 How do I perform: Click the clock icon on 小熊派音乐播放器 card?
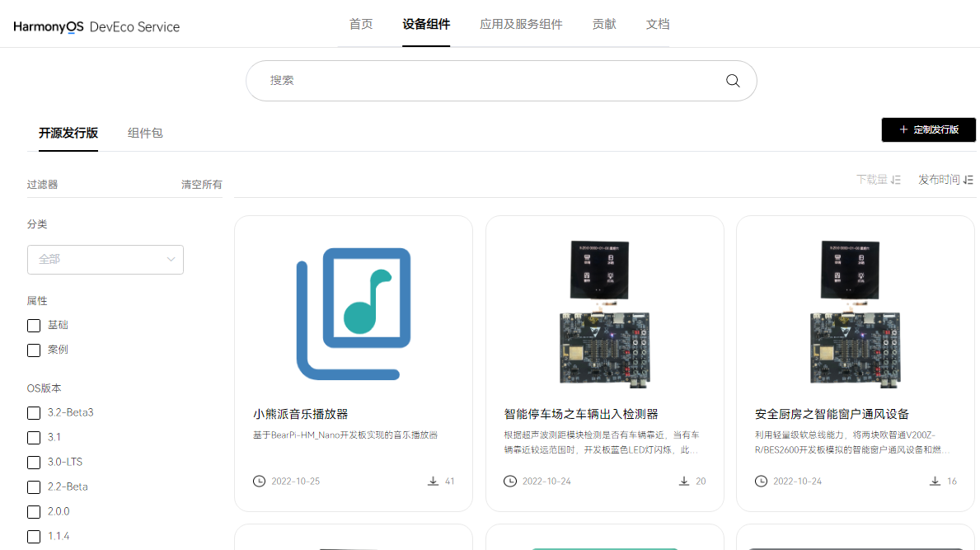257,481
